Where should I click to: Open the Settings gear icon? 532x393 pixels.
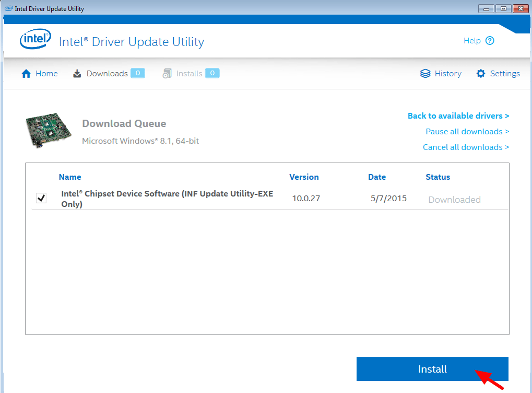point(481,73)
